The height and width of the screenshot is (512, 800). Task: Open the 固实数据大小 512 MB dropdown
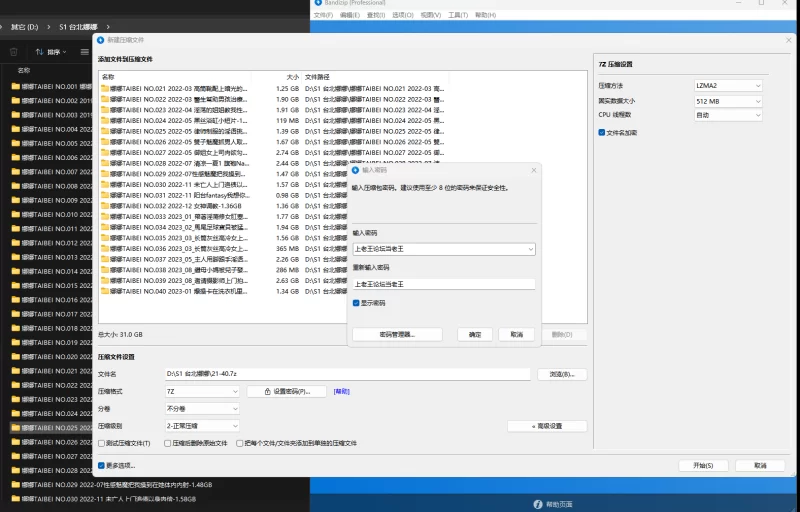(x=728, y=101)
